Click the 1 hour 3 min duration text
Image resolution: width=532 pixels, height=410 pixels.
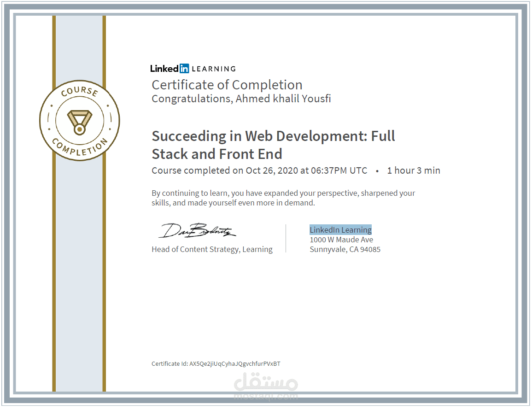(x=414, y=170)
